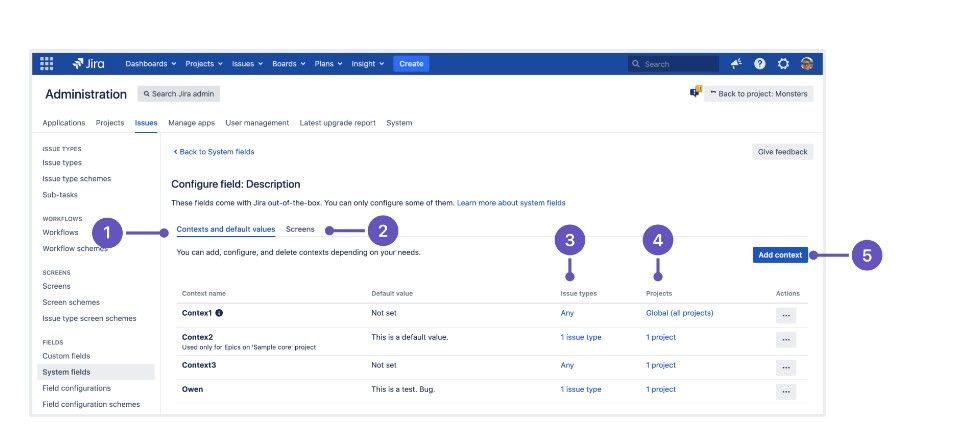The width and height of the screenshot is (964, 433).
Task: Click Any issue types for Context3
Action: coord(567,365)
